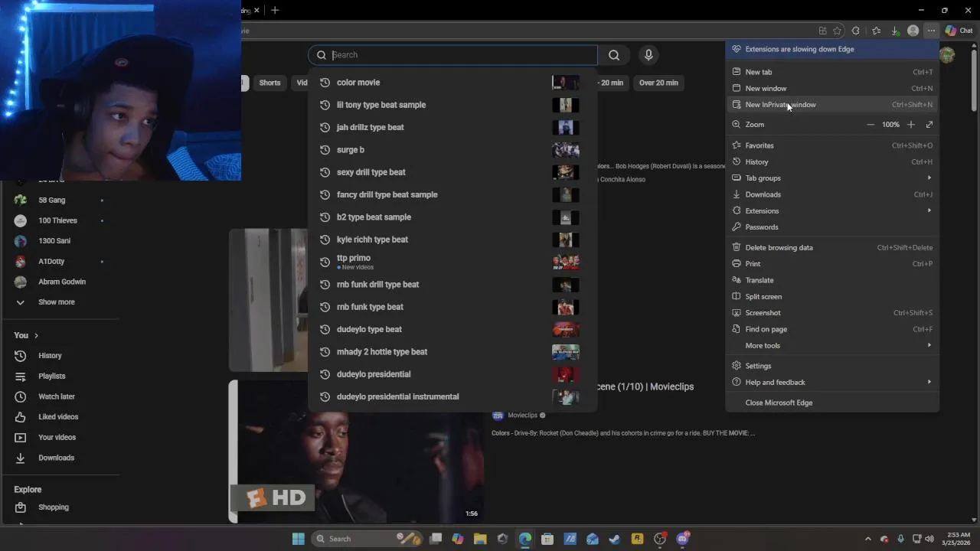This screenshot has height=551, width=980.
Task: Enter full screen via zoom expand icon
Action: tap(929, 125)
